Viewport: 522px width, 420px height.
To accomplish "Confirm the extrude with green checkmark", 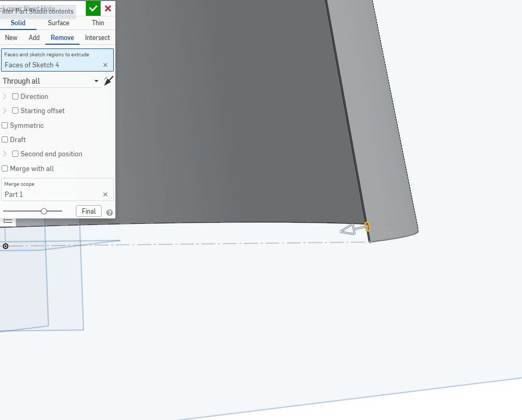I will point(93,8).
